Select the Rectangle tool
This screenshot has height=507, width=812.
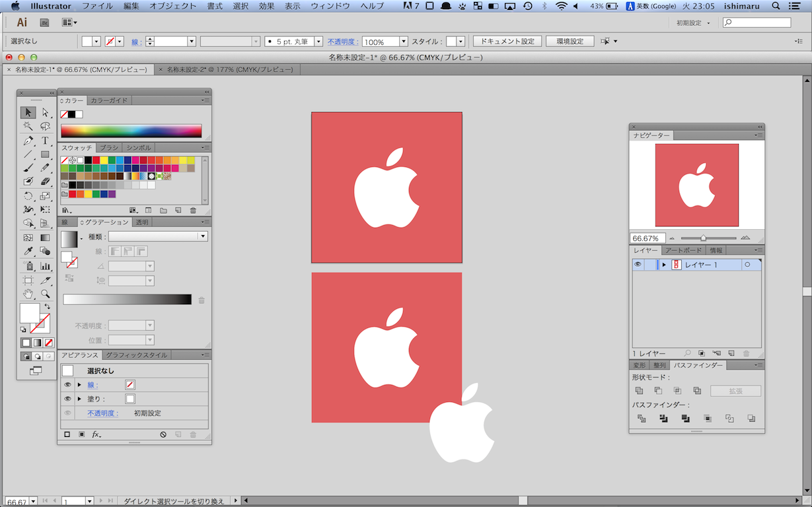point(45,154)
